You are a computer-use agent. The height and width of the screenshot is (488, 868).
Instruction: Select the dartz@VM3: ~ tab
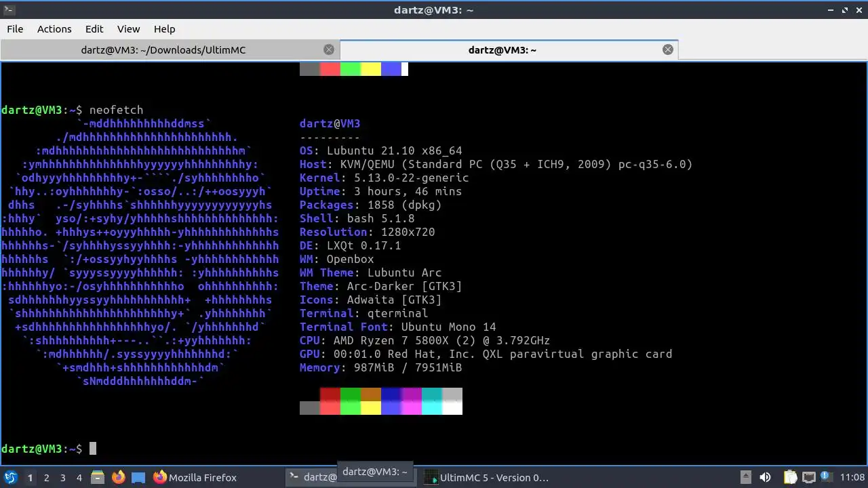point(509,49)
